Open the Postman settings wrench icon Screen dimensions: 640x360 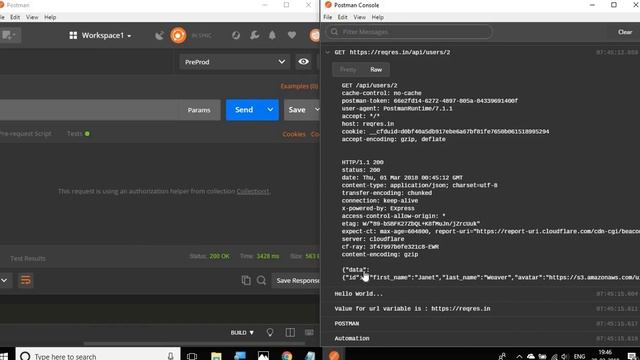pyautogui.click(x=254, y=36)
